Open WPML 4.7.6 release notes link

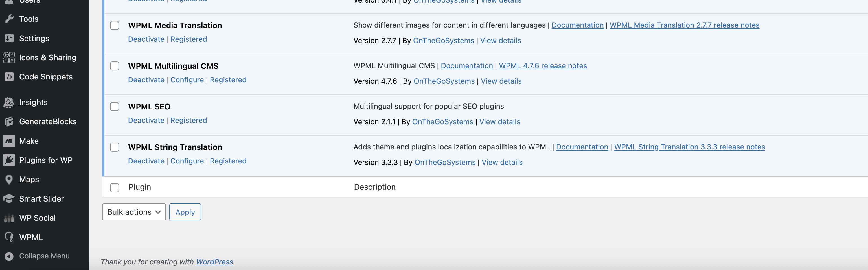pyautogui.click(x=543, y=66)
